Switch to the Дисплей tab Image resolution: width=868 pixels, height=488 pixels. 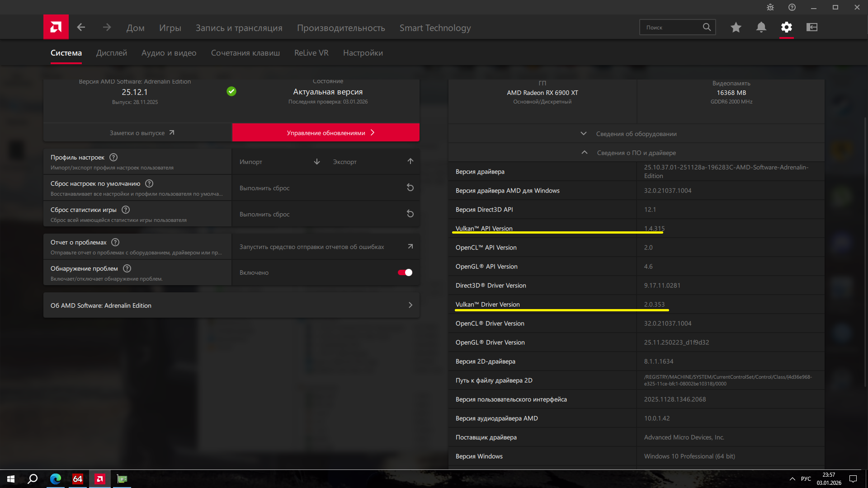(112, 53)
